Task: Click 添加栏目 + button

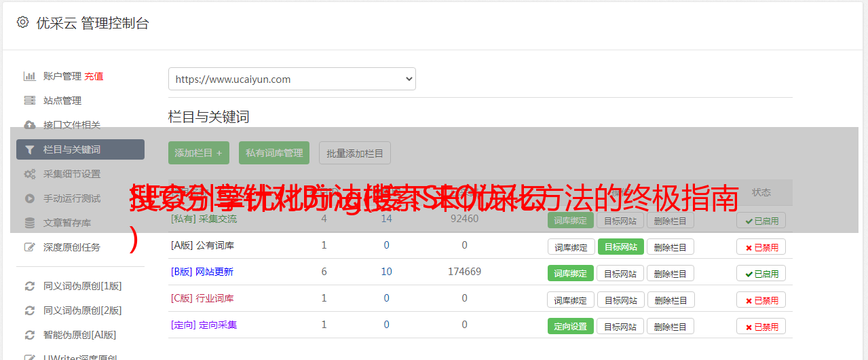Action: (x=199, y=153)
